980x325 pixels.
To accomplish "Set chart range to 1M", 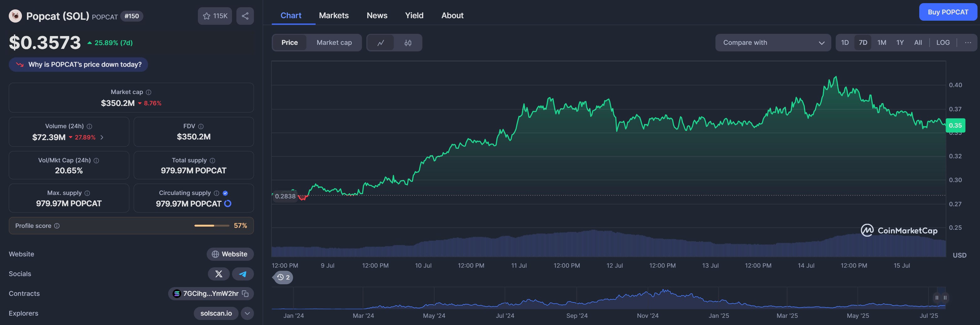I will 881,43.
